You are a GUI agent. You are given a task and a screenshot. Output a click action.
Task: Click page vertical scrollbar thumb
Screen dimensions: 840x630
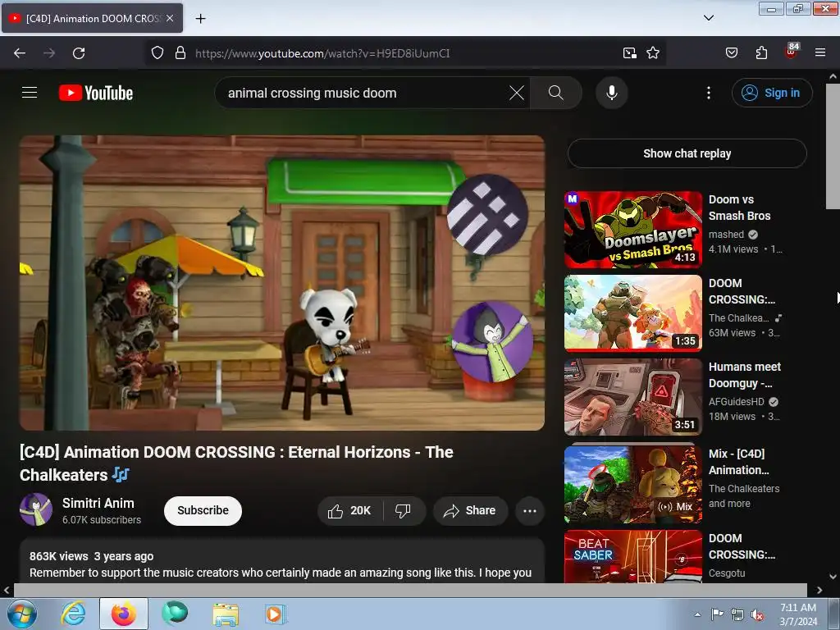(833, 146)
